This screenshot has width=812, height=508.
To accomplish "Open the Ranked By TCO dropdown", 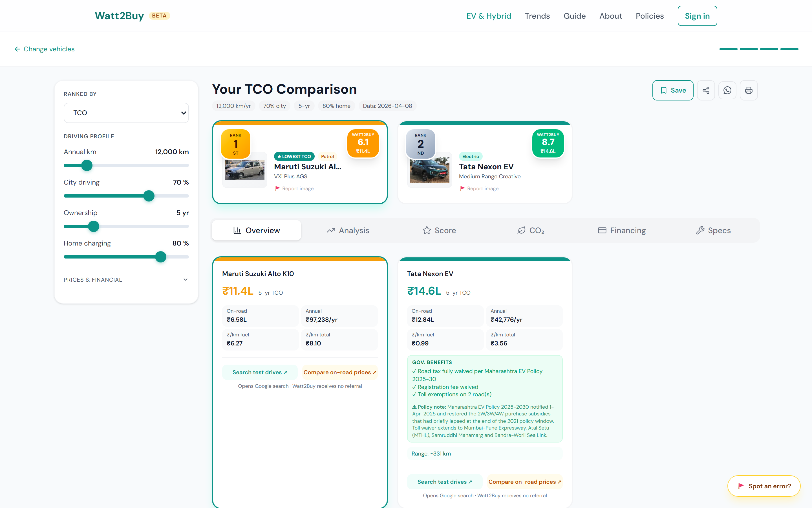I will tap(126, 113).
